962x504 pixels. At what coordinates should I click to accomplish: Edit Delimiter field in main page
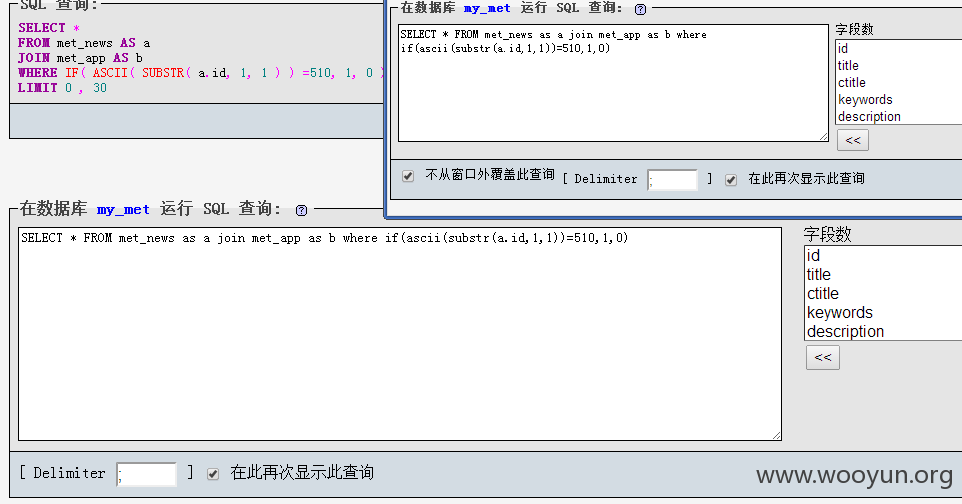pos(146,474)
